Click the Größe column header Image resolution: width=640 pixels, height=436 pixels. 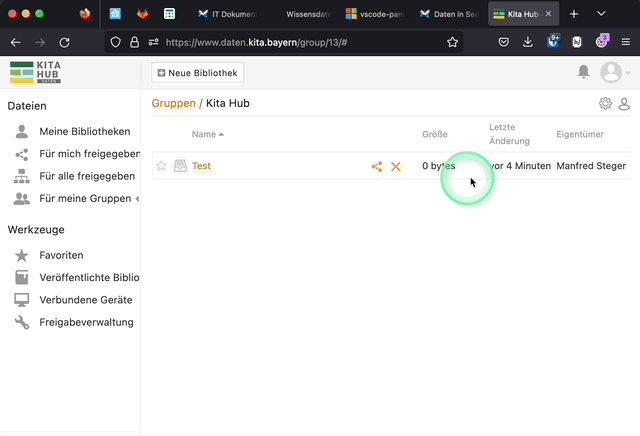(x=435, y=134)
